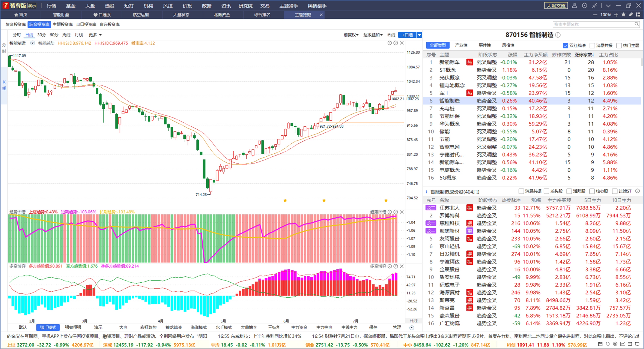Screen dimensions: 644x349
Task: Check the 活跃股 filter checkbox
Action: coord(569,191)
